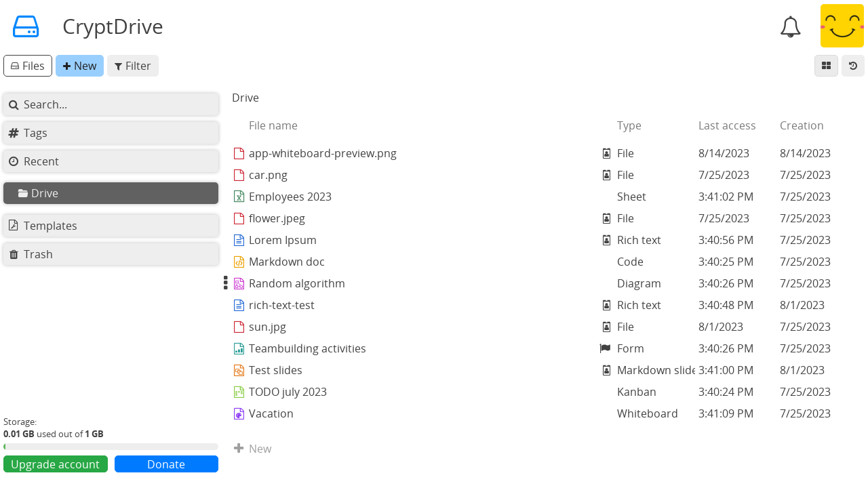
Task: Click the Kanban type cell
Action: 637,392
